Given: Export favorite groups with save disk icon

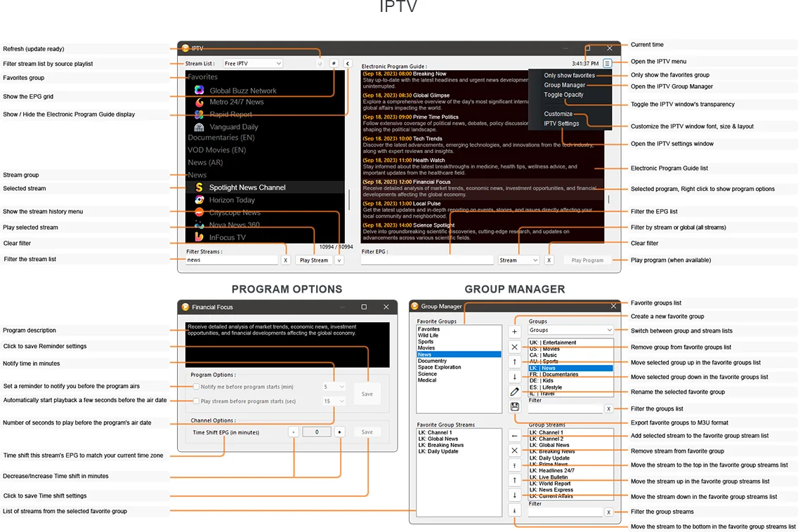Looking at the screenshot, I should pyautogui.click(x=514, y=406).
